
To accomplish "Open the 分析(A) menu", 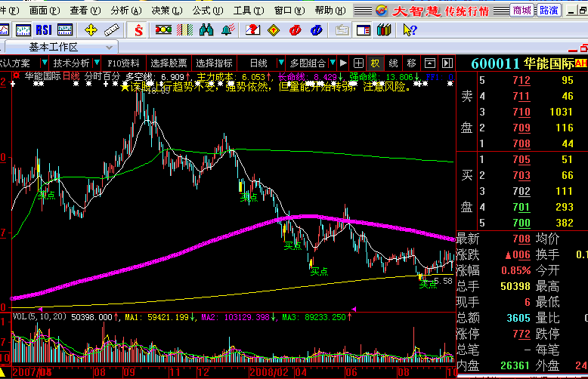I will tap(126, 11).
